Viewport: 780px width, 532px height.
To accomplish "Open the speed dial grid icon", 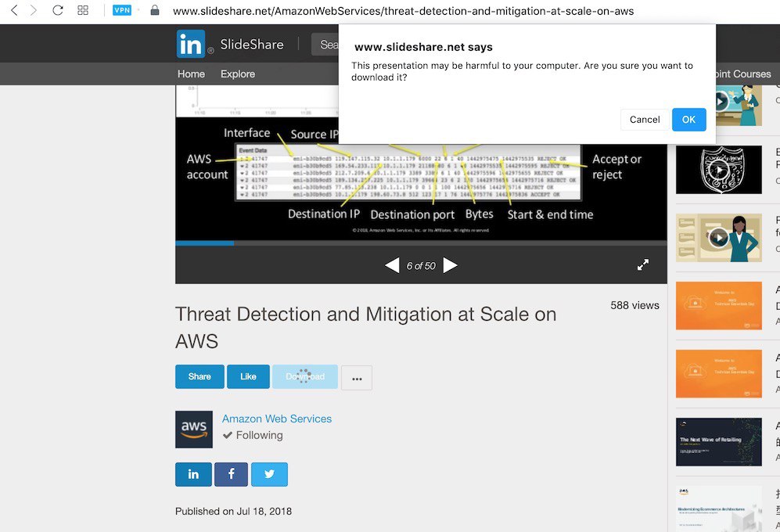I will [x=83, y=10].
